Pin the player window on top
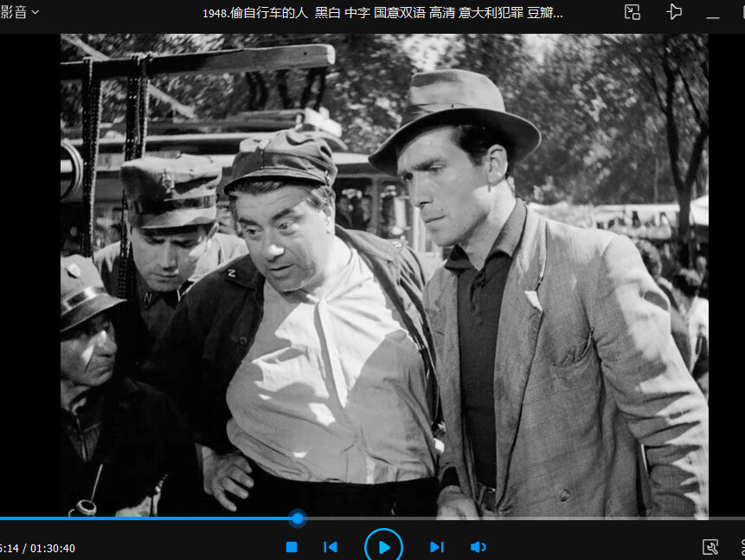Viewport: 745px width, 560px height. coord(674,12)
